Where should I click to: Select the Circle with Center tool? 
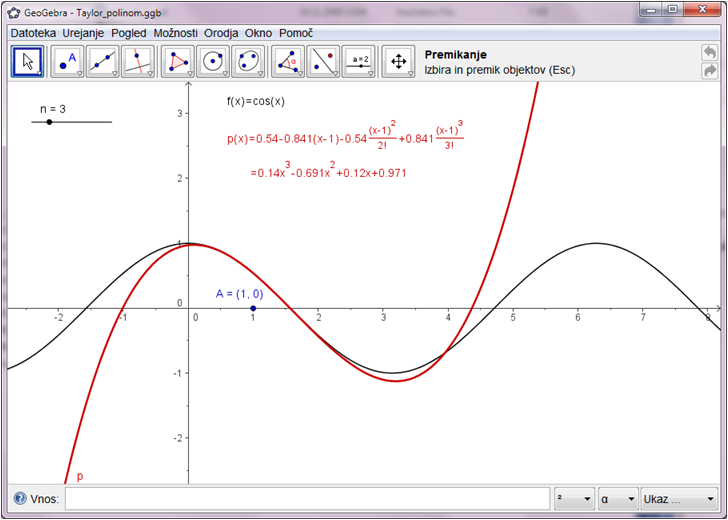point(213,61)
